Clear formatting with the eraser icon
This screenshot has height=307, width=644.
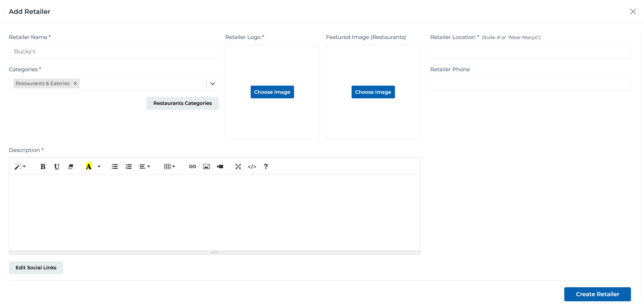(71, 166)
